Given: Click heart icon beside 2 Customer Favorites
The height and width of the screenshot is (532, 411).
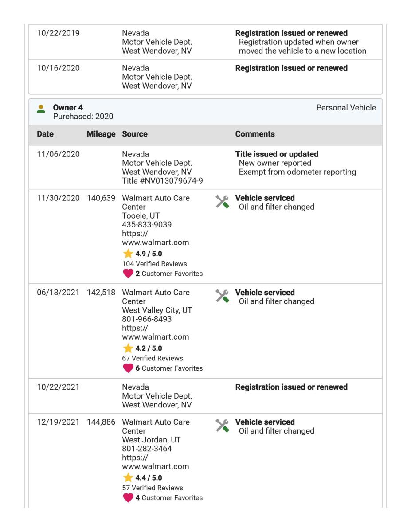Looking at the screenshot, I should [128, 274].
